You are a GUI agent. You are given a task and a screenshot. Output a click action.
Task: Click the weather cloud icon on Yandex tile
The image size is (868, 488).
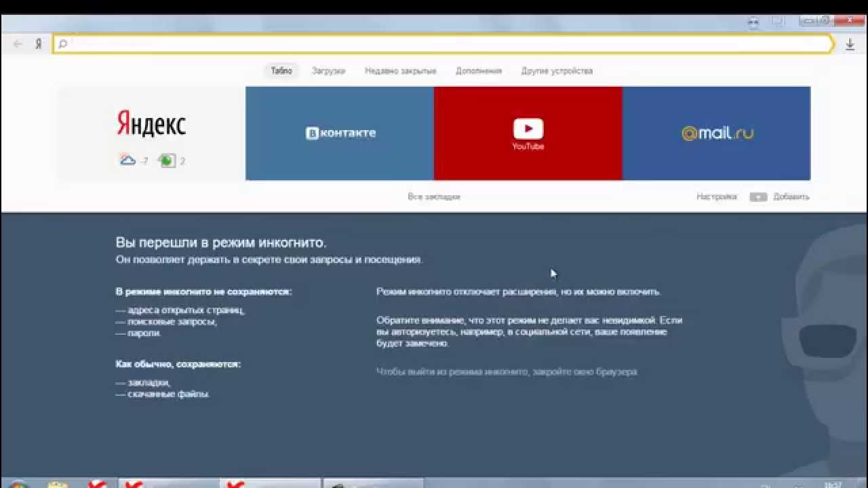pos(127,160)
